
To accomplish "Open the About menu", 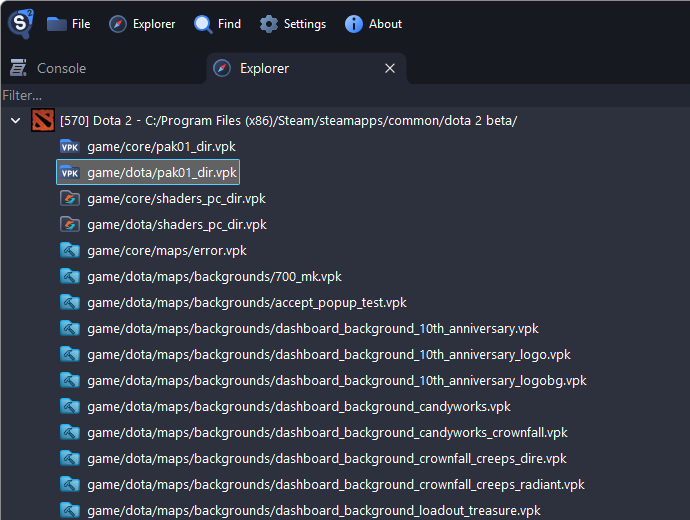I will click(x=373, y=24).
